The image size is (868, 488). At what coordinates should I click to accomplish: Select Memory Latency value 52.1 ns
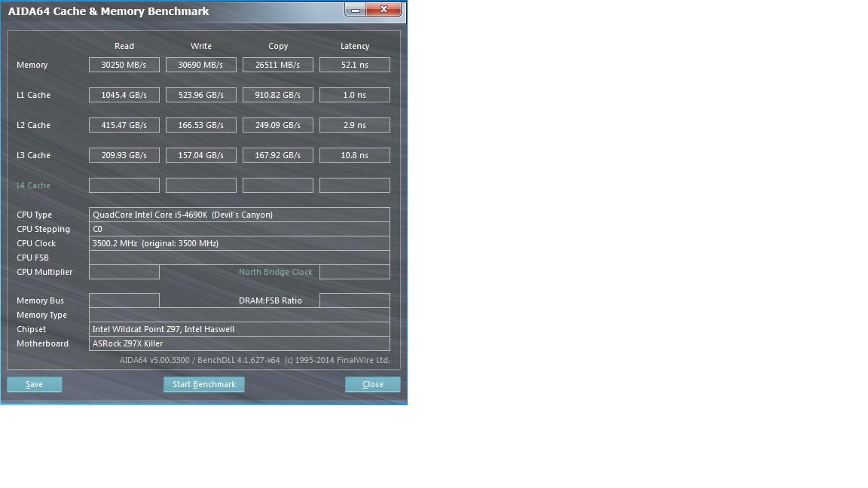[x=355, y=65]
